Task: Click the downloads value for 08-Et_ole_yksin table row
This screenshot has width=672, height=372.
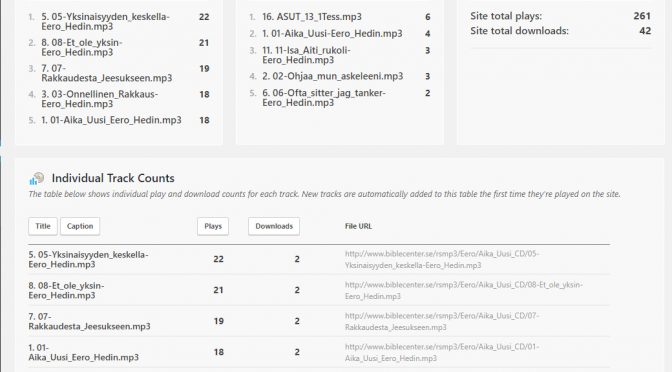Action: [x=297, y=290]
